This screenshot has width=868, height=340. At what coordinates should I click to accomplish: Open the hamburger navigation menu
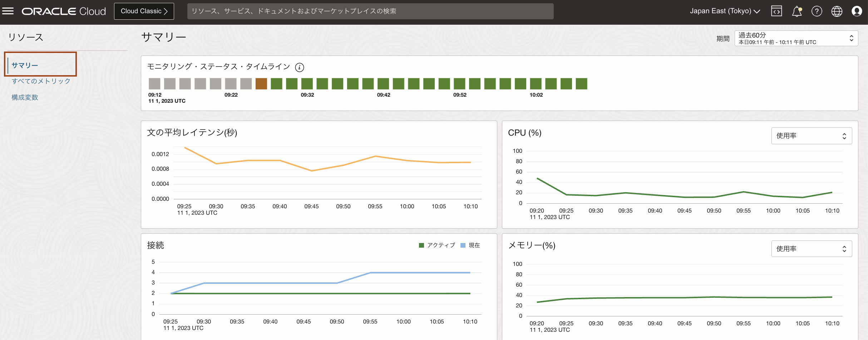8,11
